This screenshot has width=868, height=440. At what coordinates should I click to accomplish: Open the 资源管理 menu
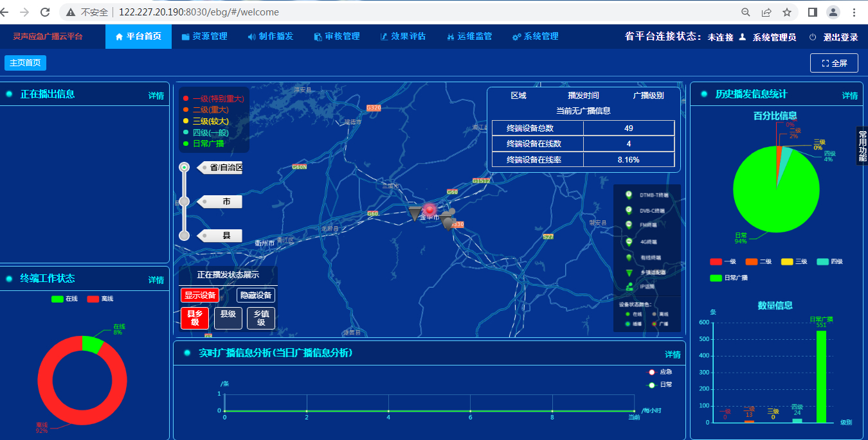(204, 37)
